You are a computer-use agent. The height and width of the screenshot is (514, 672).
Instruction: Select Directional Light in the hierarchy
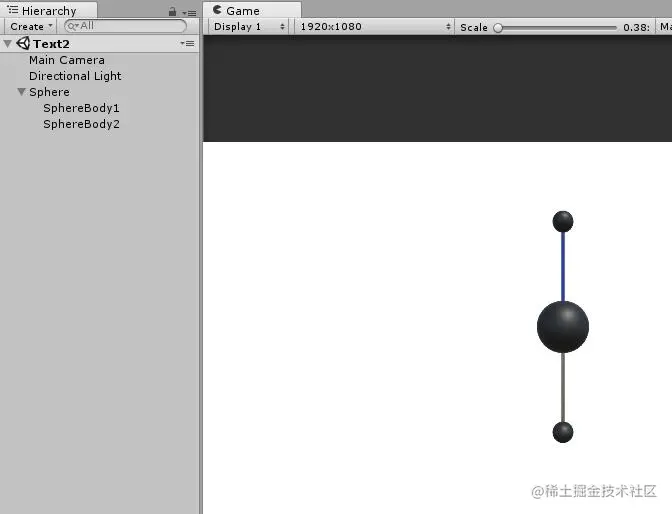click(75, 76)
